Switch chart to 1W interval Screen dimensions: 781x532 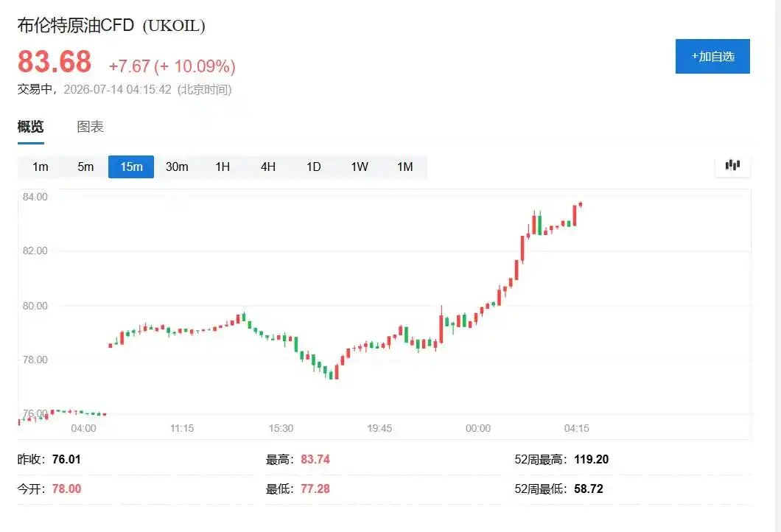[x=359, y=167]
